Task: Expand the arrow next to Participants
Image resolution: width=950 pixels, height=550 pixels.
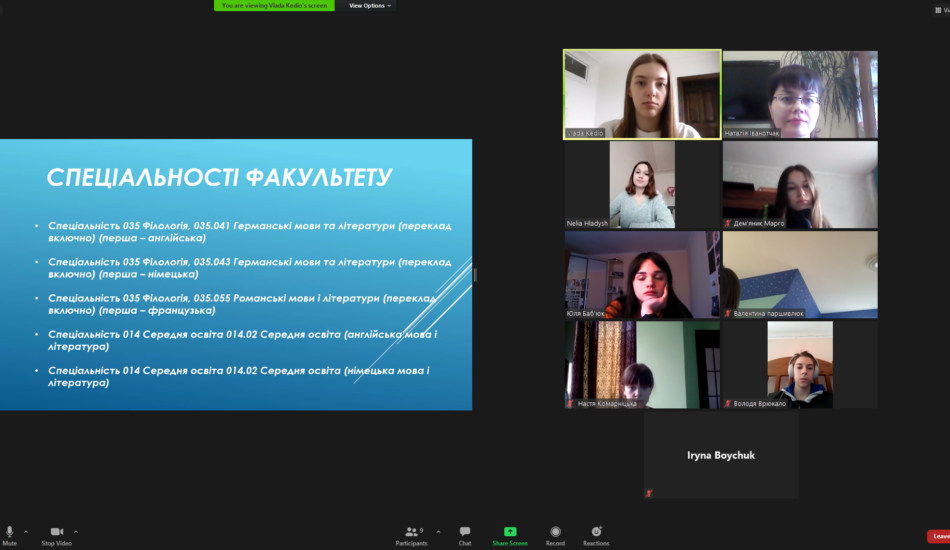Action: [438, 531]
